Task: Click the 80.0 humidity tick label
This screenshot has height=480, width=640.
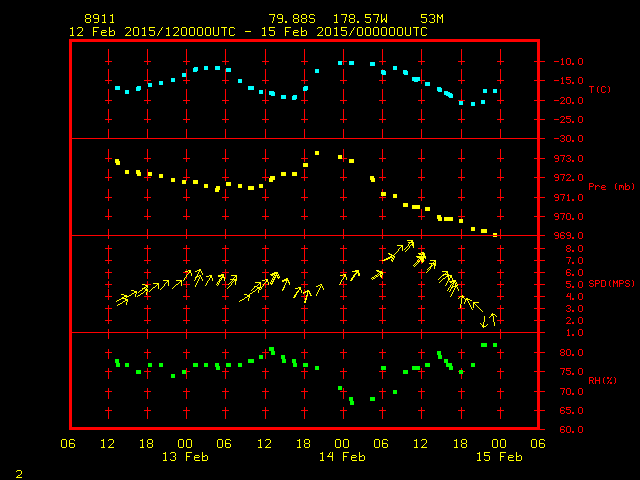Action: [x=571, y=353]
